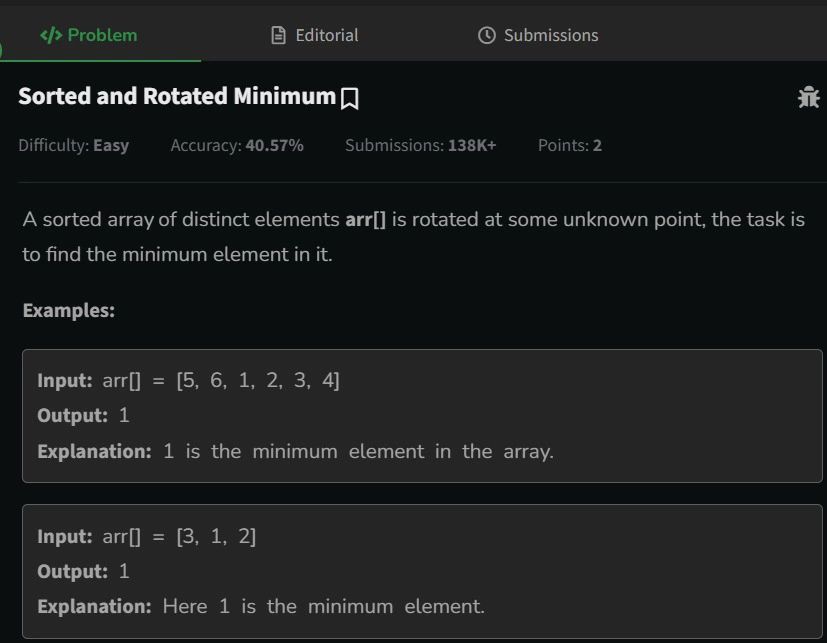827x643 pixels.
Task: Click the code brackets icon on Problem tab
Action: [x=51, y=35]
